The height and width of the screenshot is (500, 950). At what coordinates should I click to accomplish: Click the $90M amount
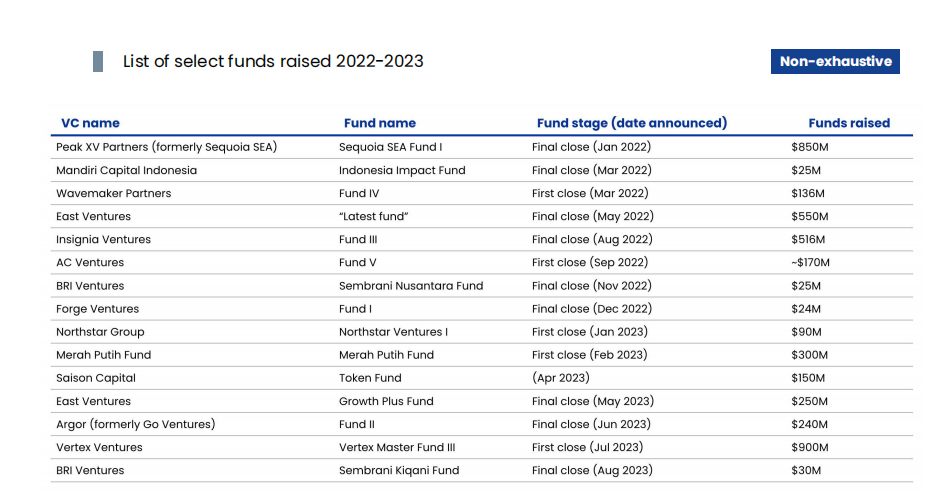[806, 332]
